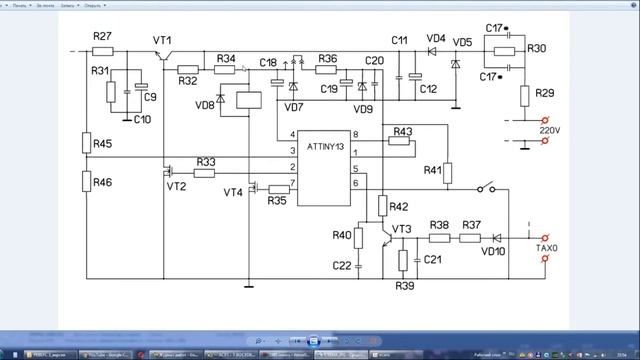Expand the arrow next to Печать

tap(30, 6)
